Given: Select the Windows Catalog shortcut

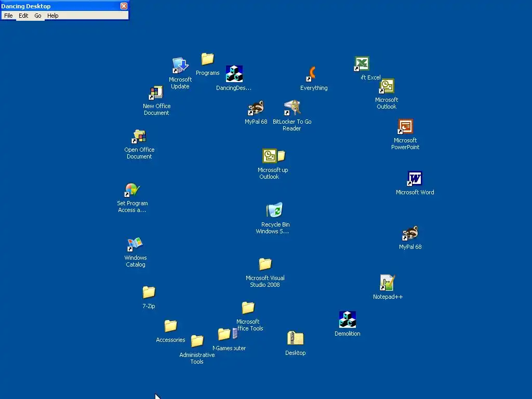Looking at the screenshot, I should click(x=135, y=244).
